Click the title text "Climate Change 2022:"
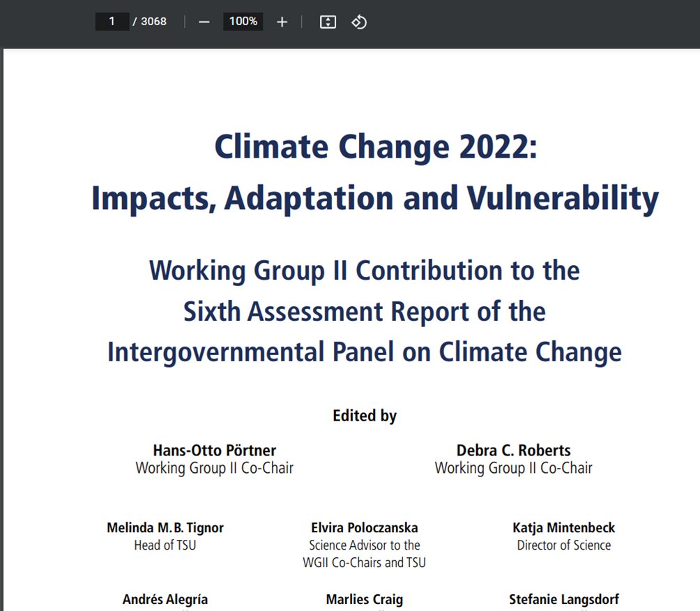The height and width of the screenshot is (611, 700). coord(376,147)
